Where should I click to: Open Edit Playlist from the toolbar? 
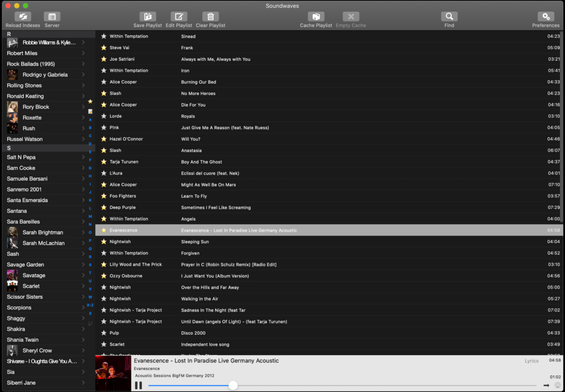[179, 17]
